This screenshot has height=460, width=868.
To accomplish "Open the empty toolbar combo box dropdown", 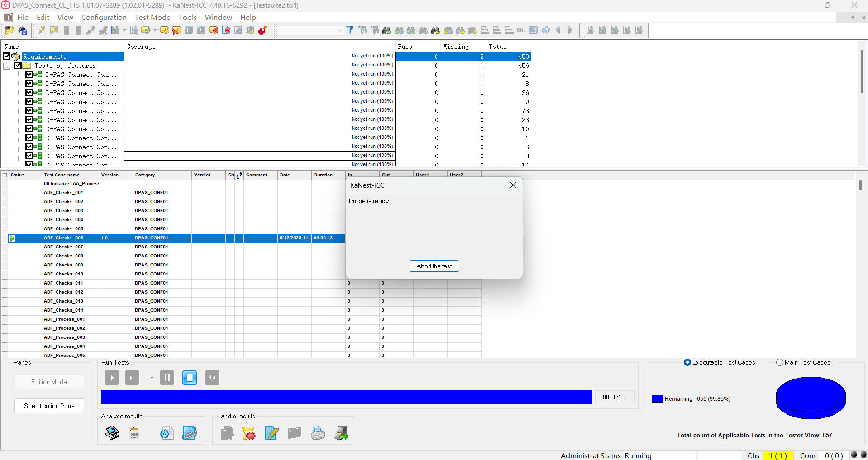I will point(339,30).
